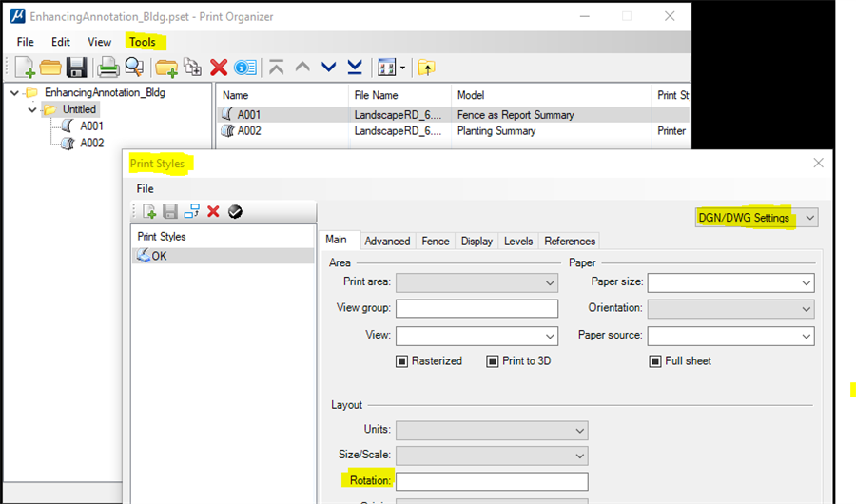This screenshot has height=504, width=856.
Task: Move item to bottom arrow icon
Action: coord(355,68)
